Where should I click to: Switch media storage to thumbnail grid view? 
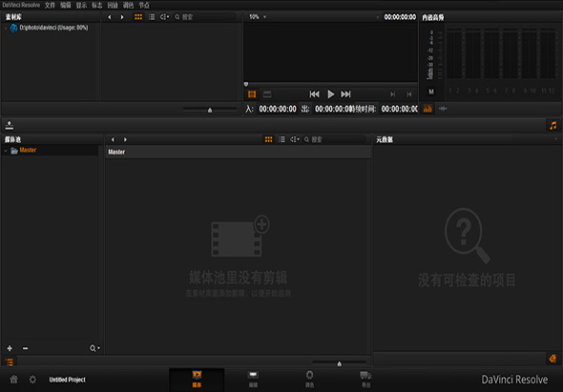pos(138,17)
